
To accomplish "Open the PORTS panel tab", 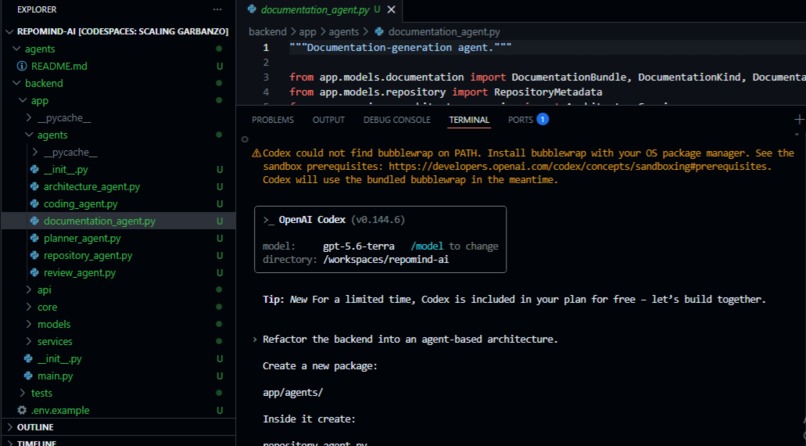I will click(520, 120).
